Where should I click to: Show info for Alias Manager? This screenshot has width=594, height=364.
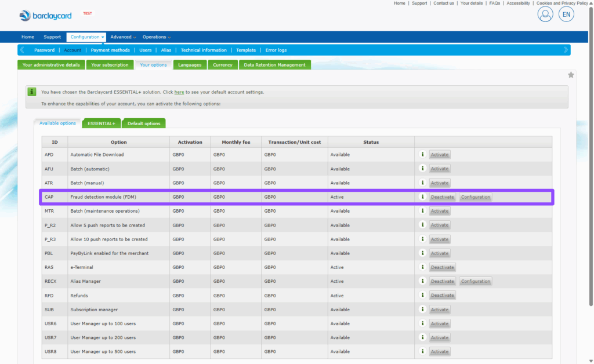pos(422,281)
